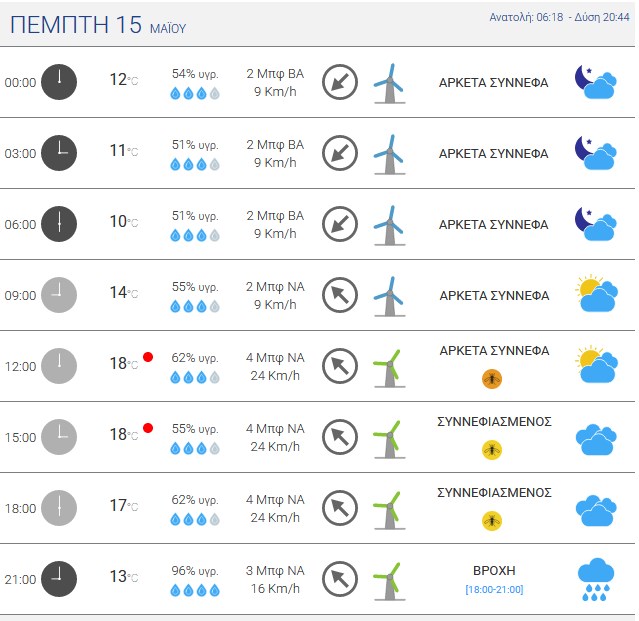Image resolution: width=639 pixels, height=621 pixels.
Task: Click the humidity droplets at 21:00
Action: (x=195, y=590)
